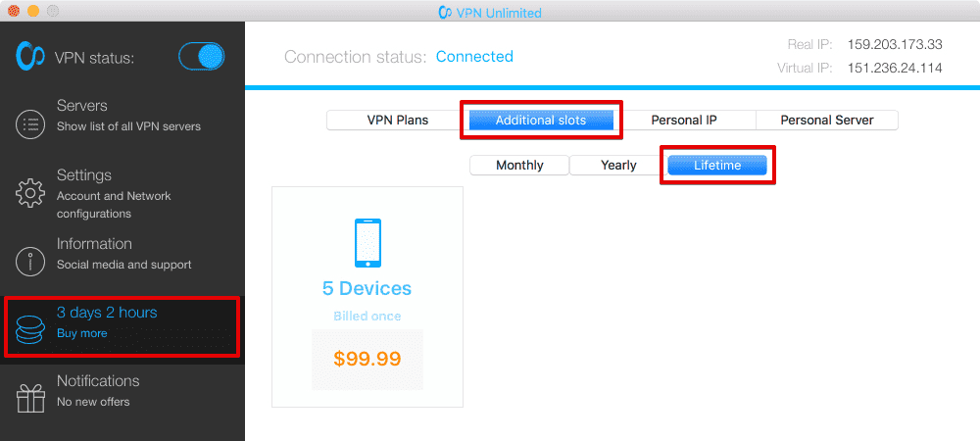Viewport: 980px width, 441px height.
Task: Open the Servers list icon
Action: [x=30, y=124]
